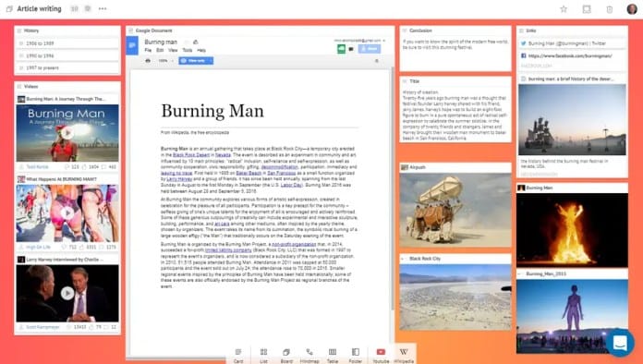Viewport: 643px width, 364px height.
Task: Open the Black Rock City desert image
Action: tap(455, 297)
